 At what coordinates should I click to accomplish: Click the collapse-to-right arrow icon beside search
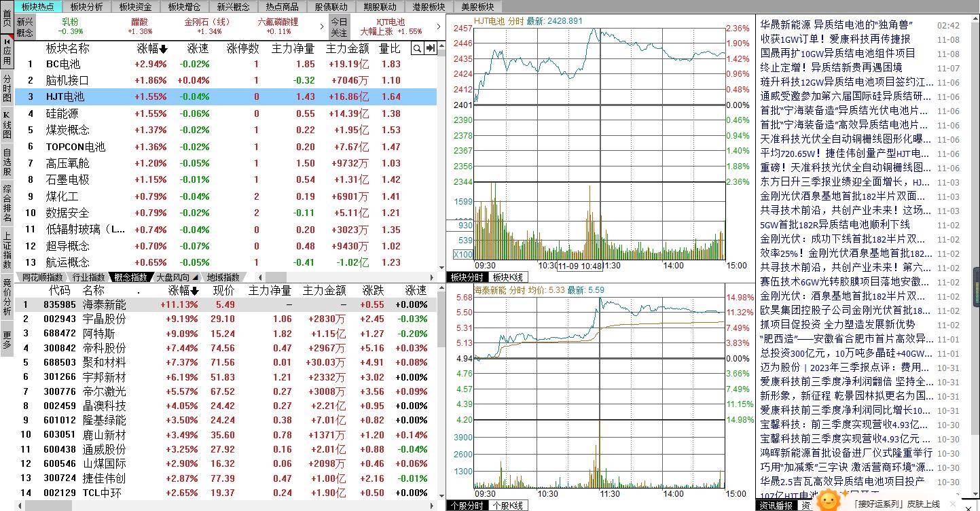point(430,48)
